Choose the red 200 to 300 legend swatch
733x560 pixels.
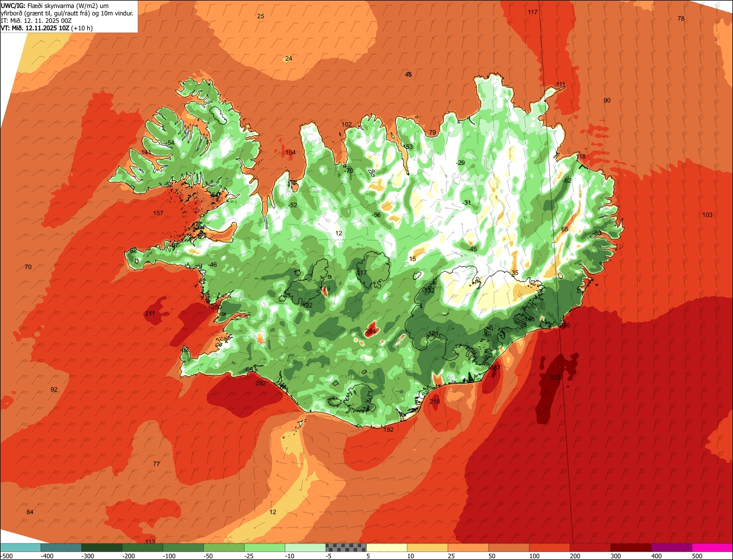[589, 547]
